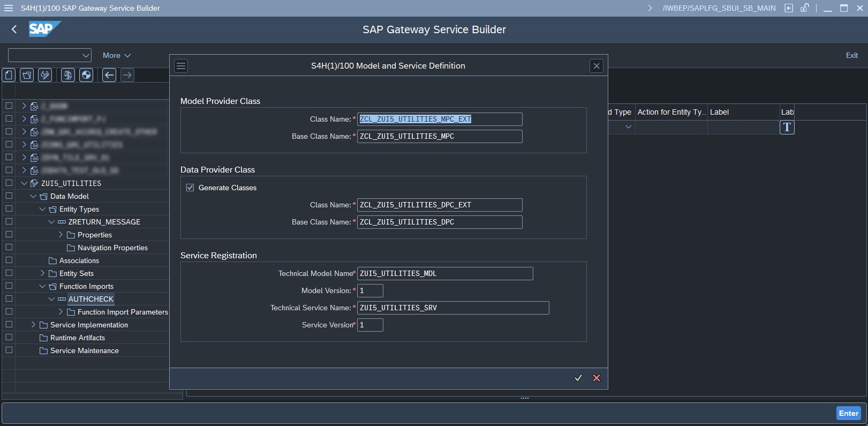Image resolution: width=868 pixels, height=426 pixels.
Task: Open the dropdown under the Type column
Action: point(629,127)
